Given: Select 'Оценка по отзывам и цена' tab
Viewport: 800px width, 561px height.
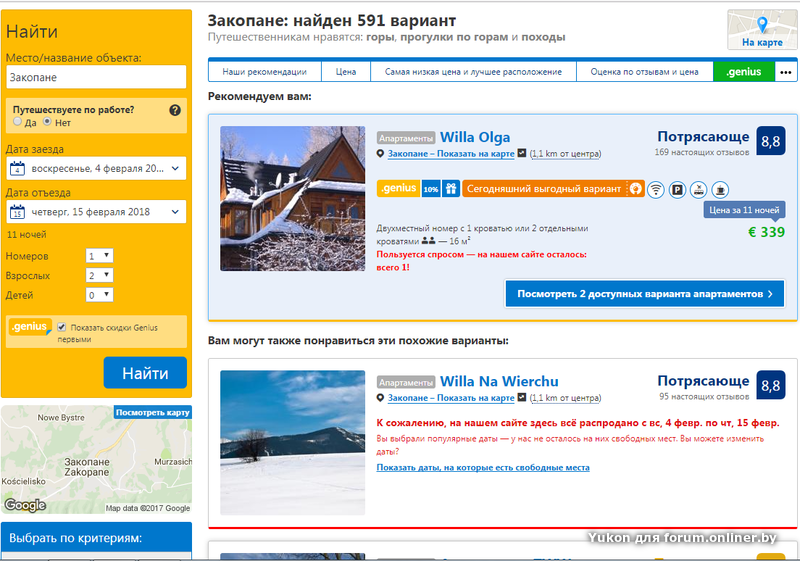Looking at the screenshot, I should [x=644, y=72].
